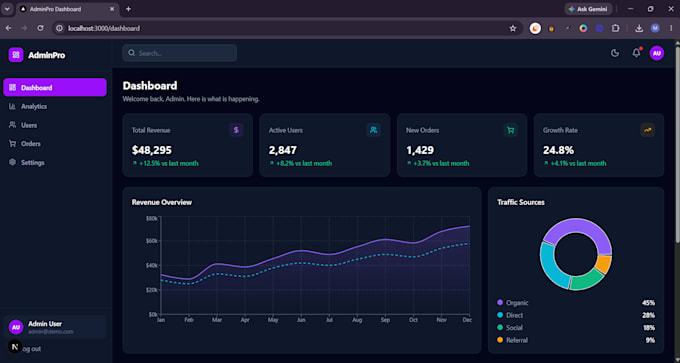This screenshot has height=363, width=680.
Task: Click the Ask Gemini button
Action: pos(588,9)
